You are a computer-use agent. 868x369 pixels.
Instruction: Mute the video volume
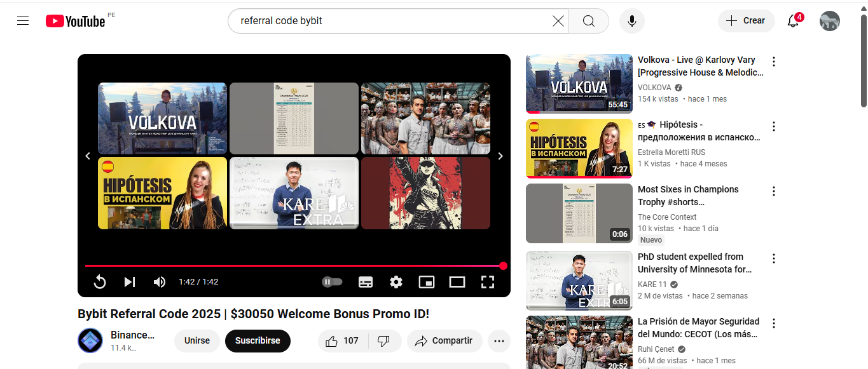(x=160, y=282)
